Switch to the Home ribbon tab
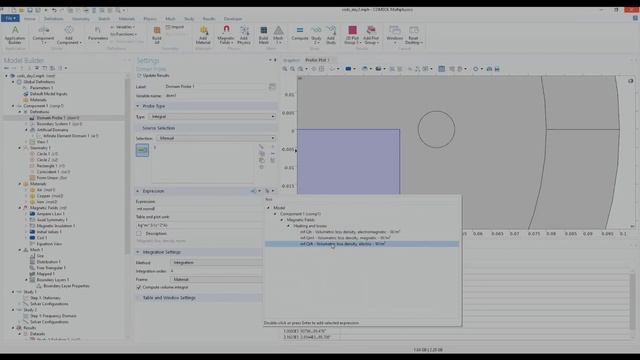 [29, 19]
